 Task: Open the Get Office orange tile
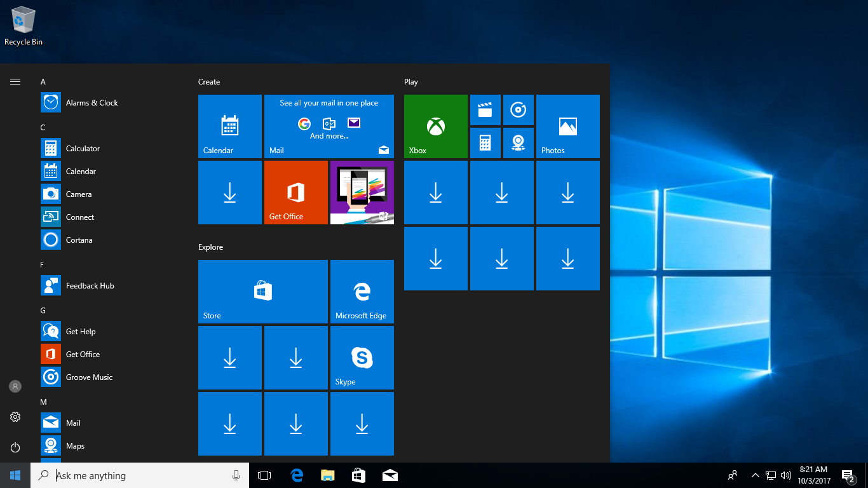[x=295, y=193]
